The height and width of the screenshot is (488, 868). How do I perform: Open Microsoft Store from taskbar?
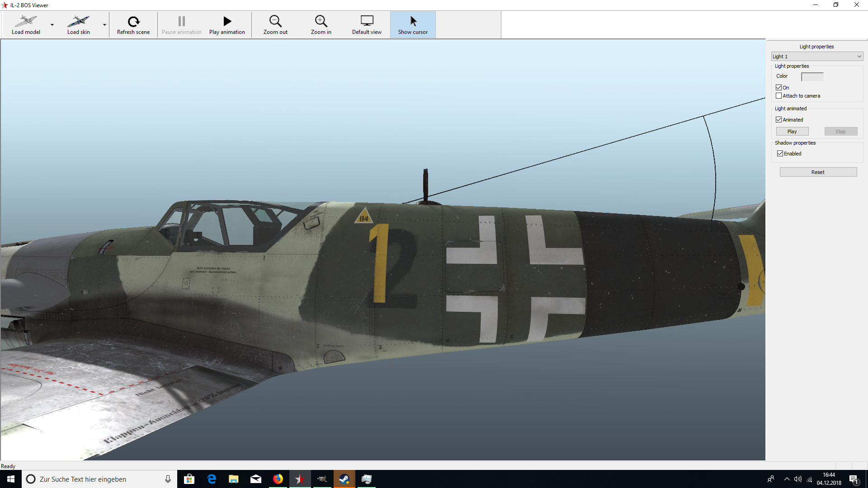click(x=189, y=479)
